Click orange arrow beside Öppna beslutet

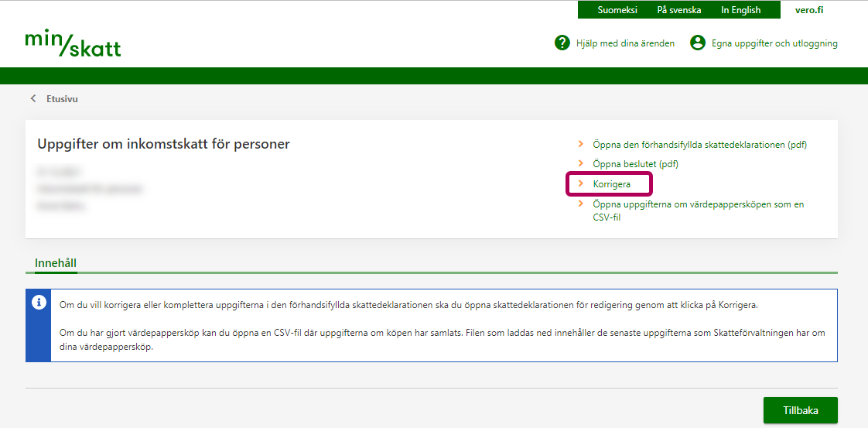[581, 164]
